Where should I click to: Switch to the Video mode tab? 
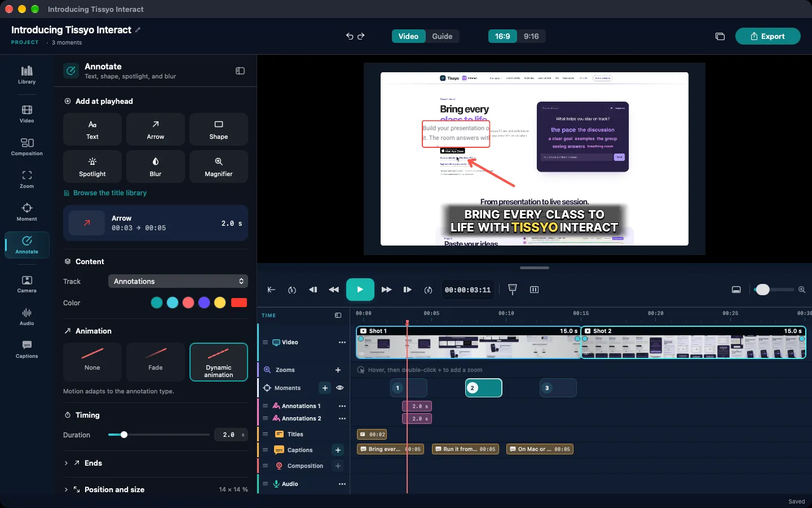408,36
